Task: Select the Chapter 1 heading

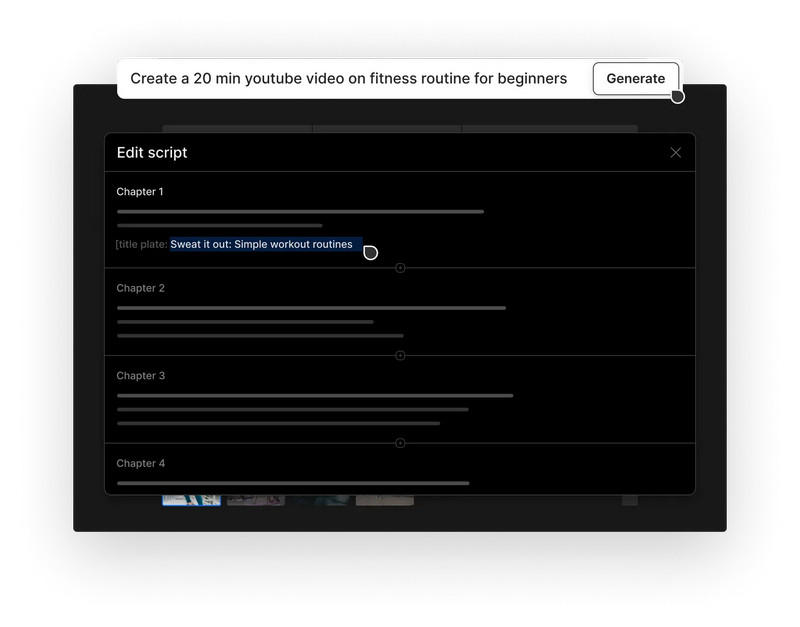Action: [x=140, y=192]
